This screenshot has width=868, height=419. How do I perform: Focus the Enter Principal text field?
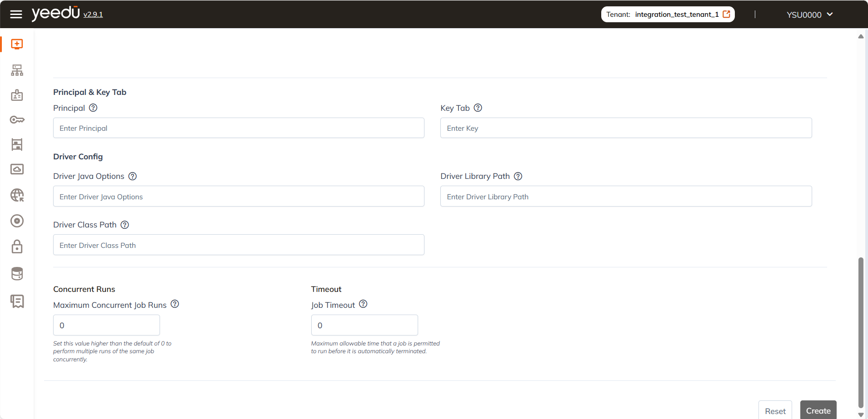pyautogui.click(x=239, y=128)
